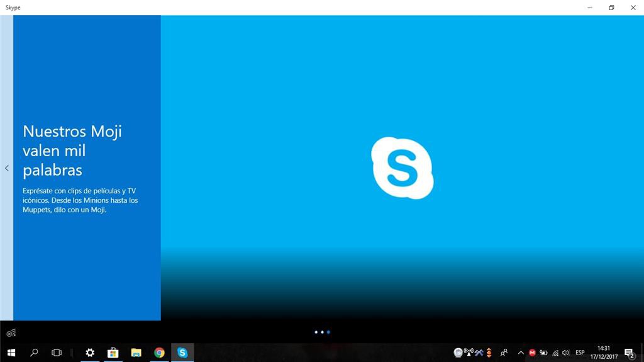Screen dimensions: 644x362
Task: Launch Microsoft Store from the taskbar
Action: [113, 353]
